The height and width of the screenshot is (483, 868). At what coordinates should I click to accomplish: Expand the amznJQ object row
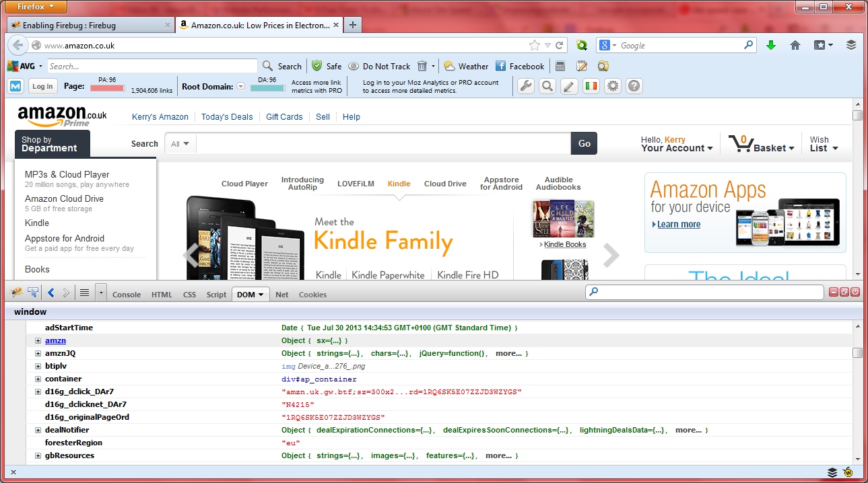(x=38, y=353)
